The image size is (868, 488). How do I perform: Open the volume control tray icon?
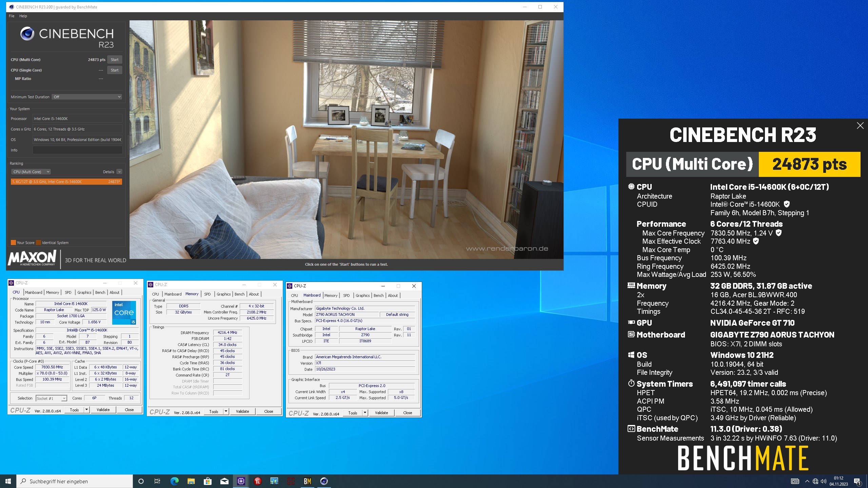pos(824,481)
